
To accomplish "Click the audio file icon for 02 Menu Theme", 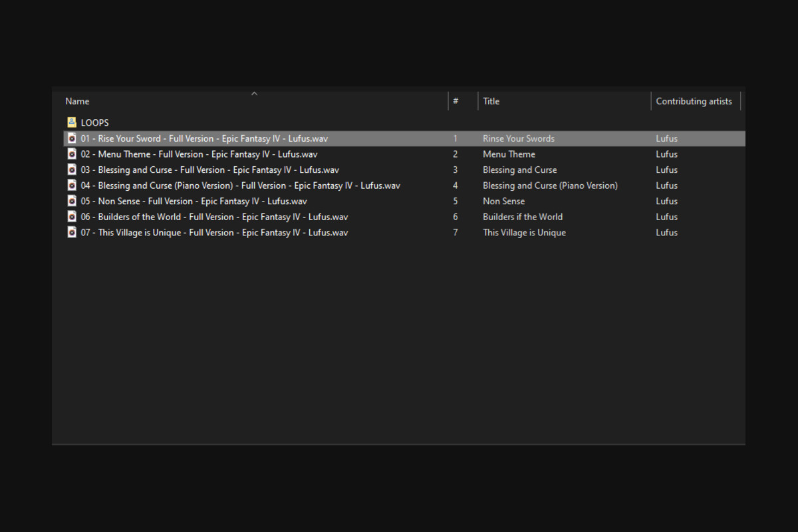I will coord(72,154).
